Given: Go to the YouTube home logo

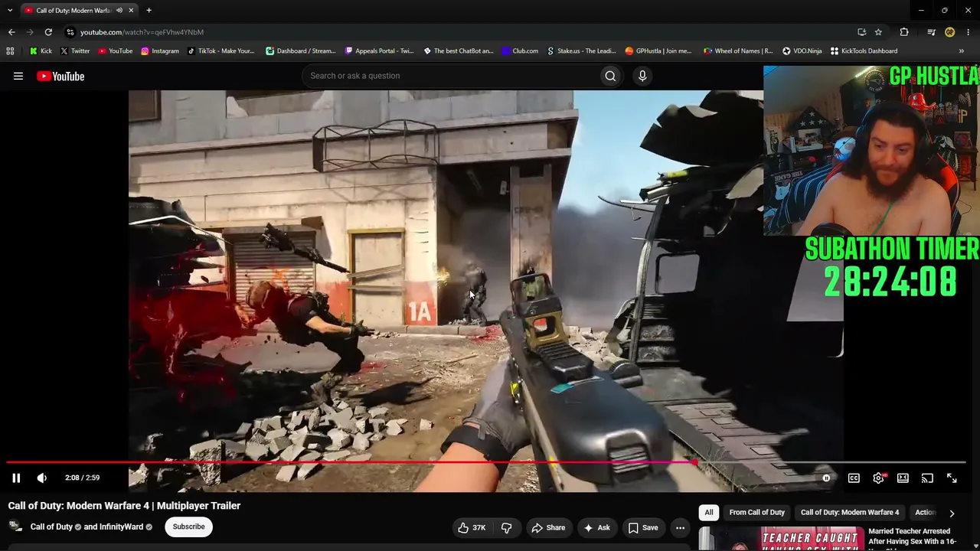Looking at the screenshot, I should pyautogui.click(x=60, y=76).
